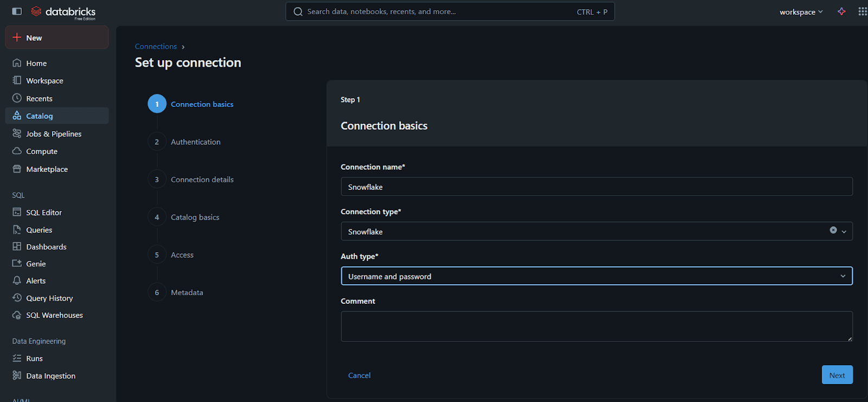Go to step 5 Access
This screenshot has height=402, width=868.
click(x=171, y=255)
